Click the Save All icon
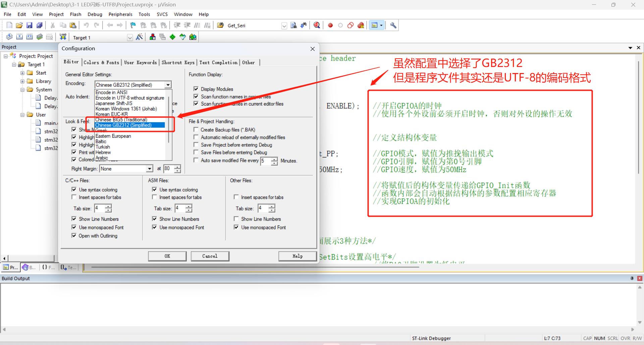Screen dimensions: 644x345 40,25
